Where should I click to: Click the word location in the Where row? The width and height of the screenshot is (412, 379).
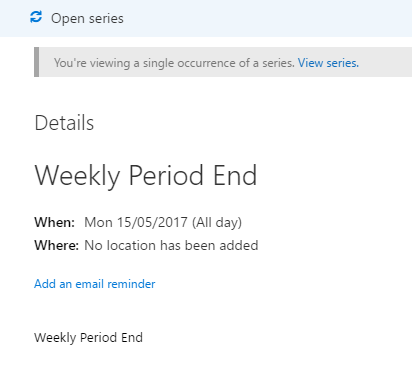(131, 245)
